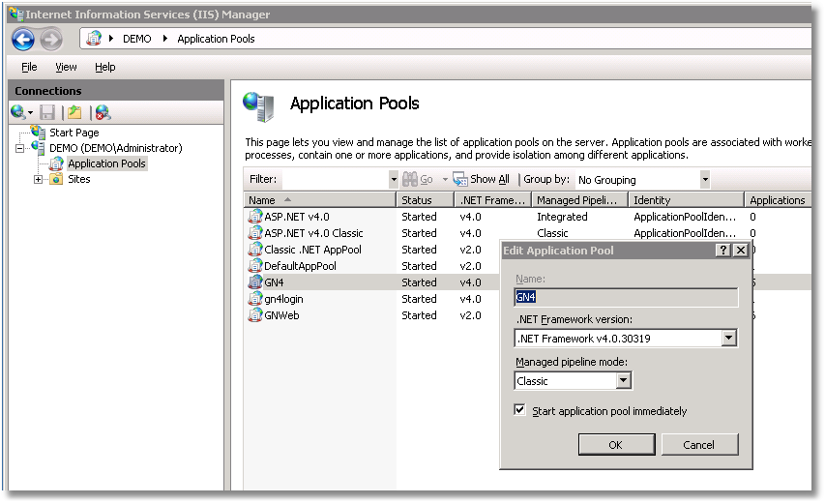Select Start Page in Connections tree

[74, 133]
